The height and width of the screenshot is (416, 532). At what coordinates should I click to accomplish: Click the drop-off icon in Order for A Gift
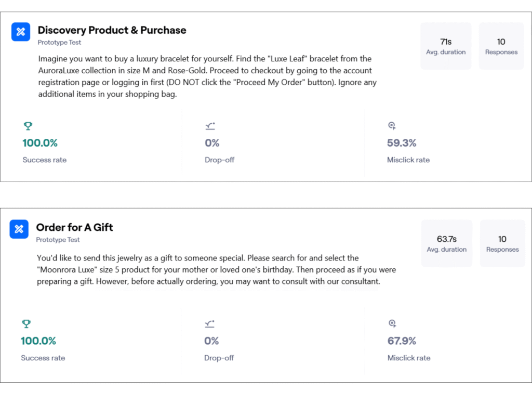pyautogui.click(x=209, y=323)
